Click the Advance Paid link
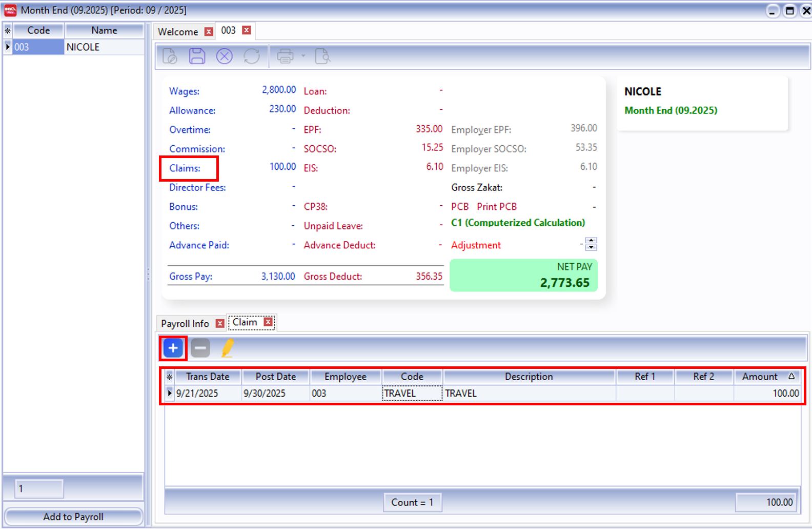Image resolution: width=812 pixels, height=529 pixels. 199,245
